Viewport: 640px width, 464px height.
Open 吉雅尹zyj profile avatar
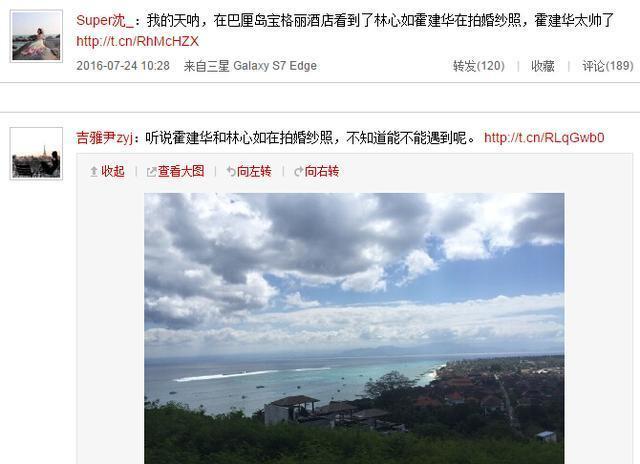coord(36,153)
